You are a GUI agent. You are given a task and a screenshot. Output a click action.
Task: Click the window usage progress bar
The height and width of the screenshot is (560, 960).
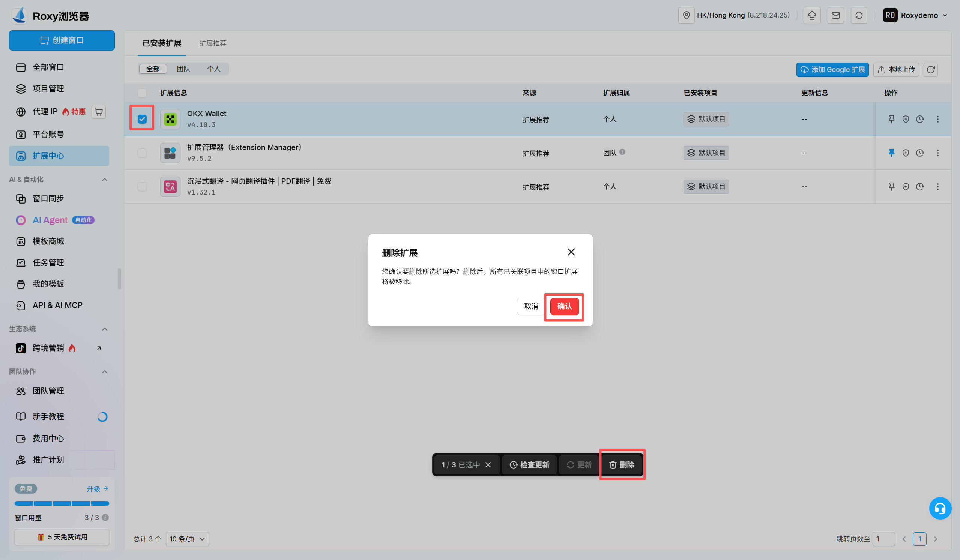(x=62, y=503)
